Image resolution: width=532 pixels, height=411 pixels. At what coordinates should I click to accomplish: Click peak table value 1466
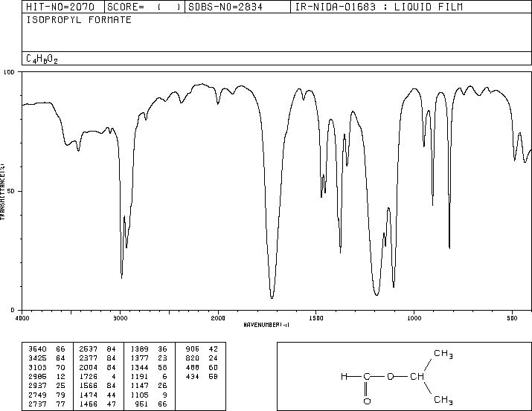click(89, 404)
